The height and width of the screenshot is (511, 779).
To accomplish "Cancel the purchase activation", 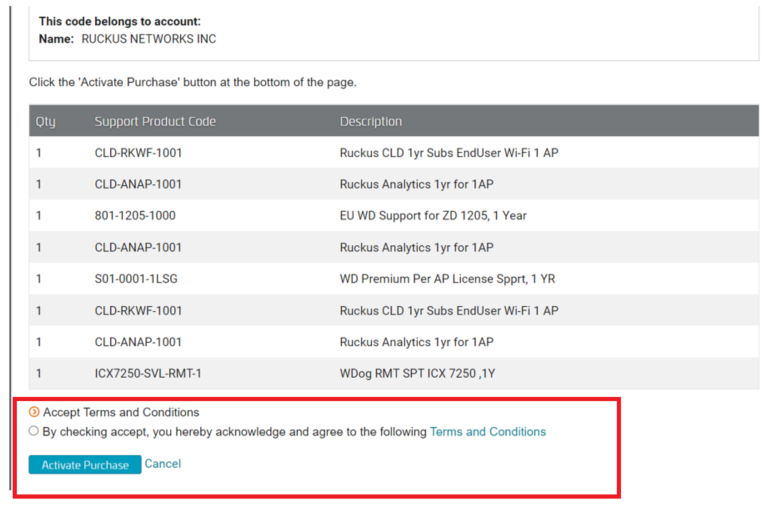I will pyautogui.click(x=162, y=464).
